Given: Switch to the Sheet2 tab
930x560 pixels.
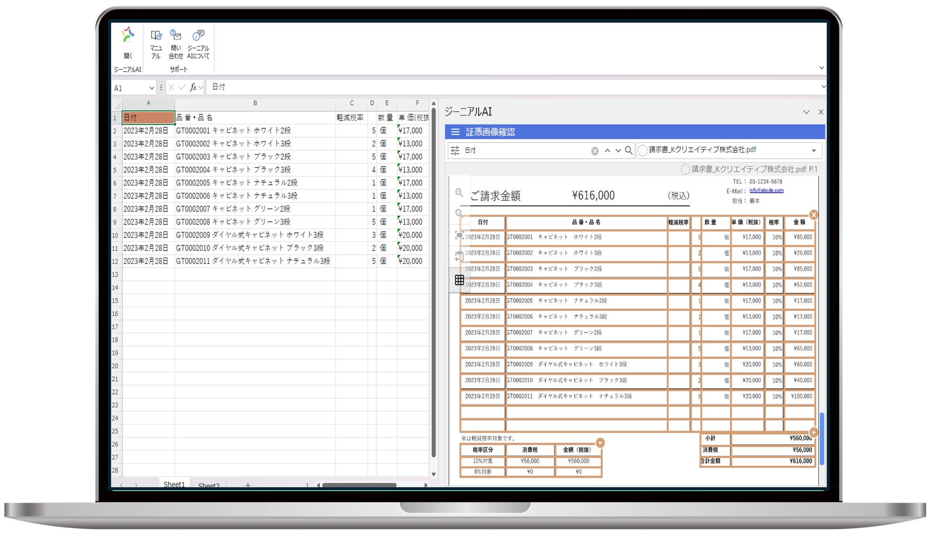Looking at the screenshot, I should tap(208, 485).
